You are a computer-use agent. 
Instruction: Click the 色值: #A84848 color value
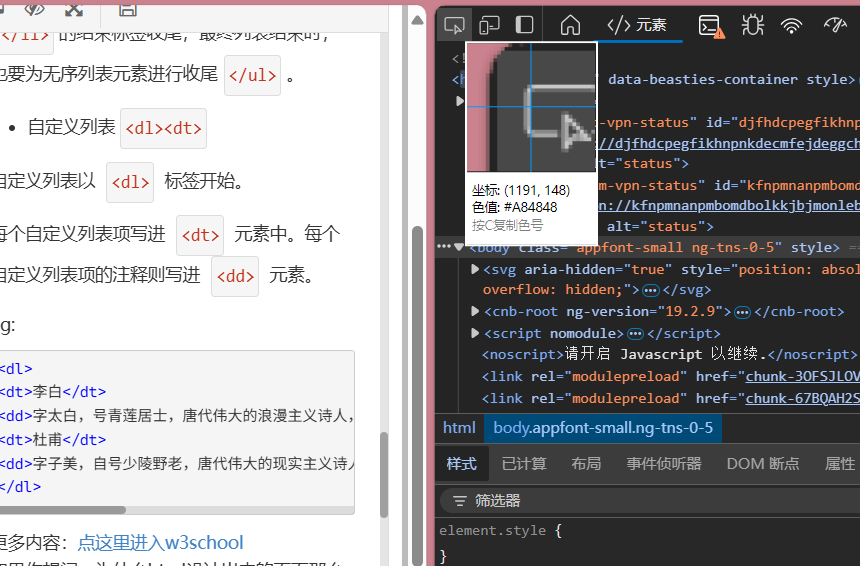(514, 207)
